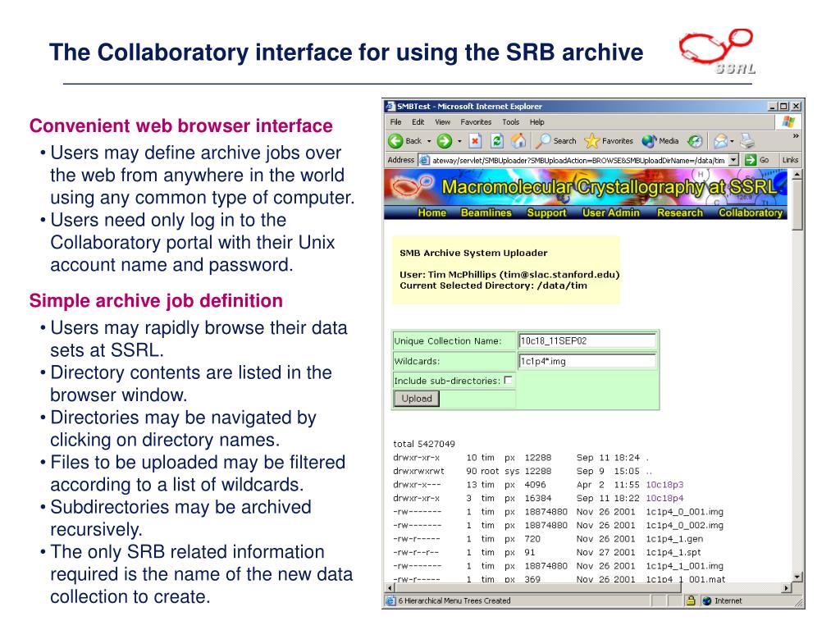Click the vertical scrollbar down arrow

797,577
